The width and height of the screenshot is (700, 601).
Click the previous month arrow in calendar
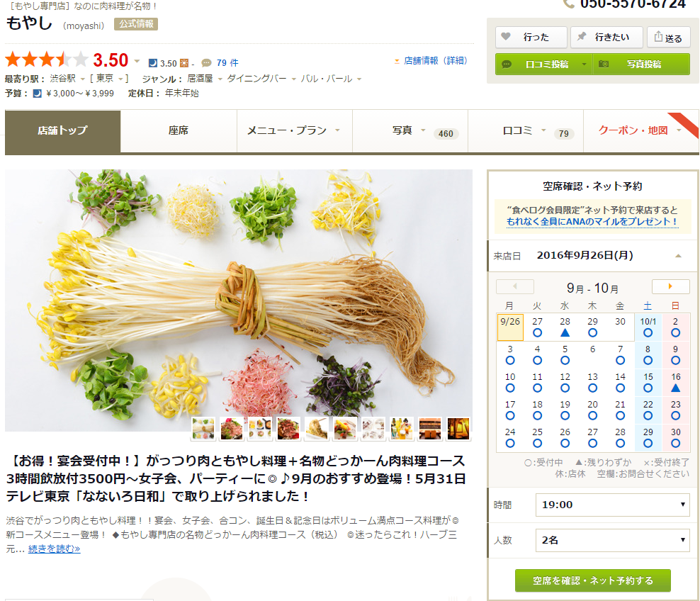tap(515, 286)
